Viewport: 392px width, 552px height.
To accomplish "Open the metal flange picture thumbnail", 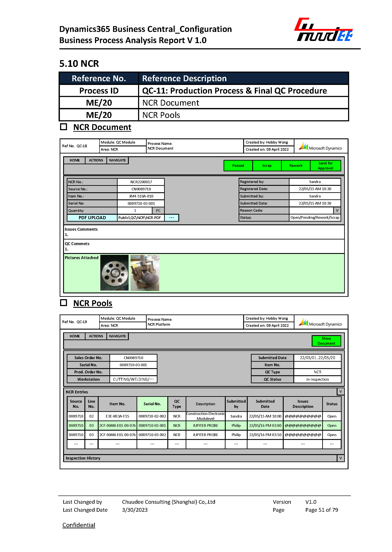I will (x=114, y=272).
